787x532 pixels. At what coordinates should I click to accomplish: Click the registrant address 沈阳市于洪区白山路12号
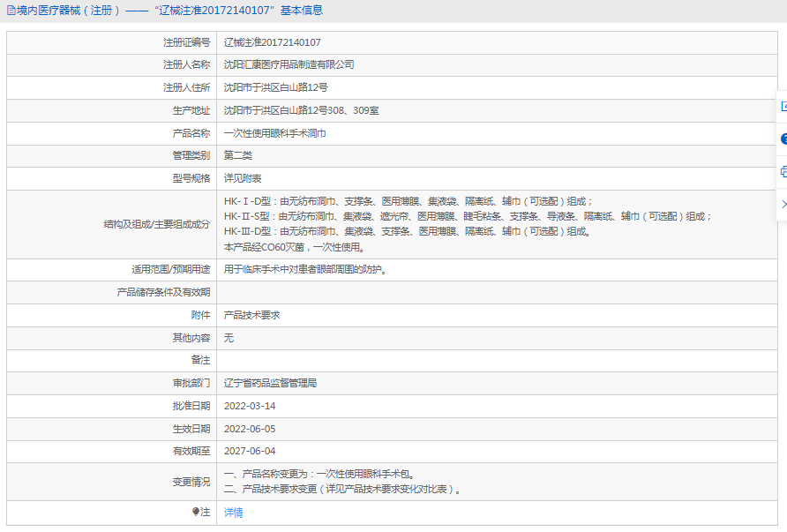(275, 88)
